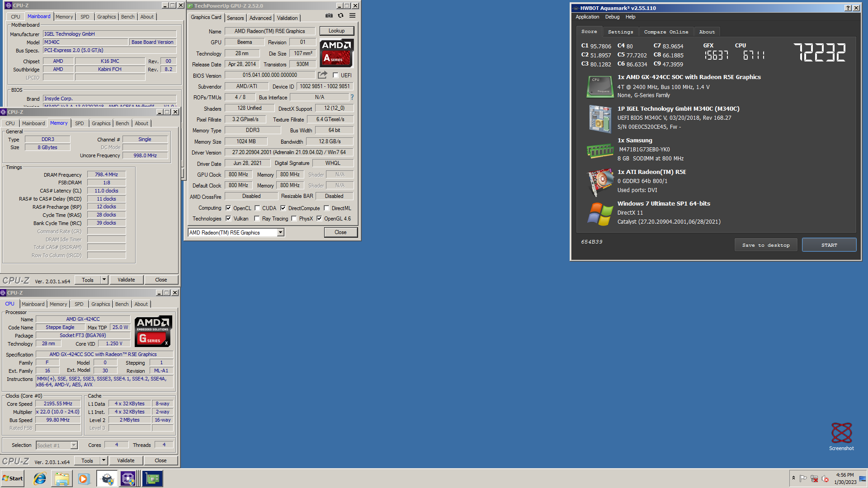Click the RAM stick icon in Aquamark
The width and height of the screenshot is (868, 488).
tap(600, 150)
